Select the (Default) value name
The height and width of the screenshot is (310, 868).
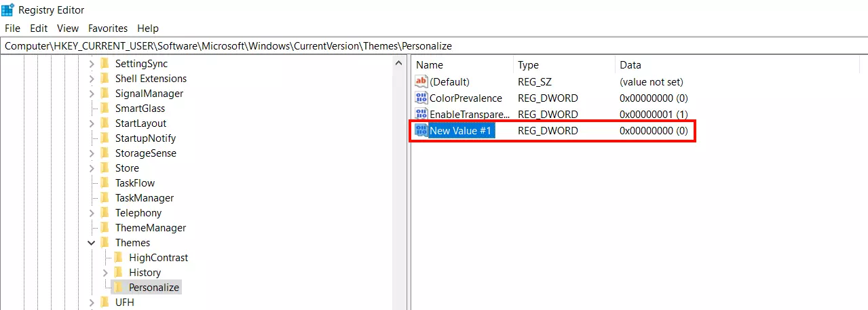tap(449, 82)
